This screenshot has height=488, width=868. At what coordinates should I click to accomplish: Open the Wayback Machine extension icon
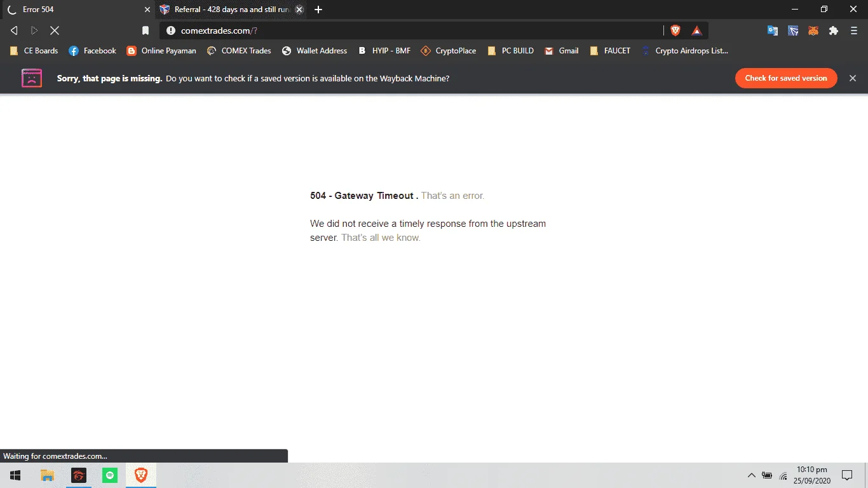pyautogui.click(x=793, y=30)
